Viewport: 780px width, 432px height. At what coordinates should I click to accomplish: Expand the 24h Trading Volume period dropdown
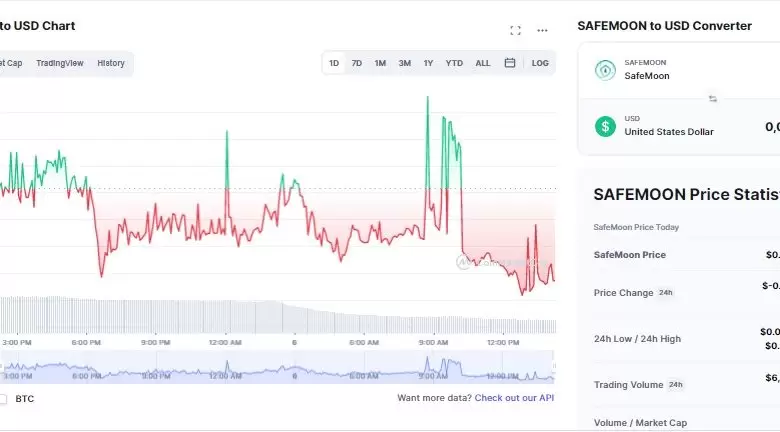point(675,384)
